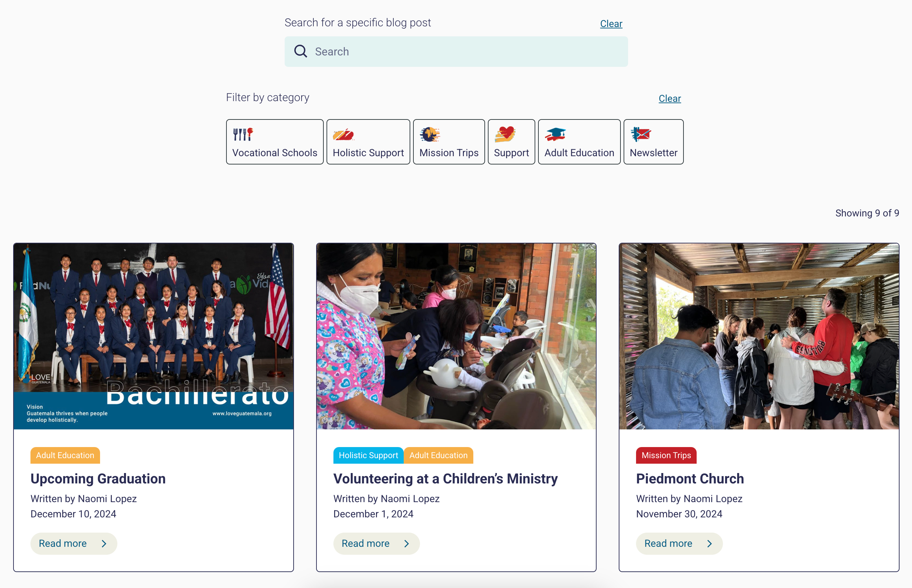The width and height of the screenshot is (912, 588).
Task: Clear the category filter selection
Action: coord(670,98)
